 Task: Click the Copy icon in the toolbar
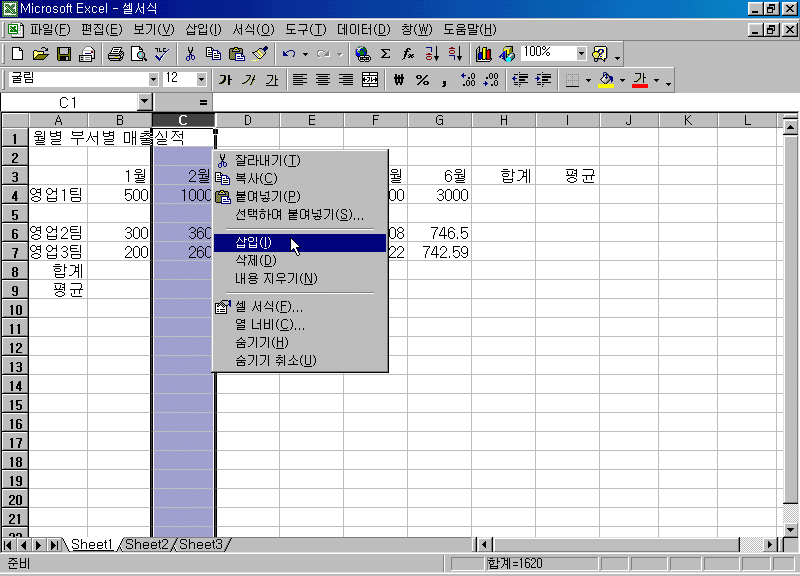pyautogui.click(x=213, y=54)
